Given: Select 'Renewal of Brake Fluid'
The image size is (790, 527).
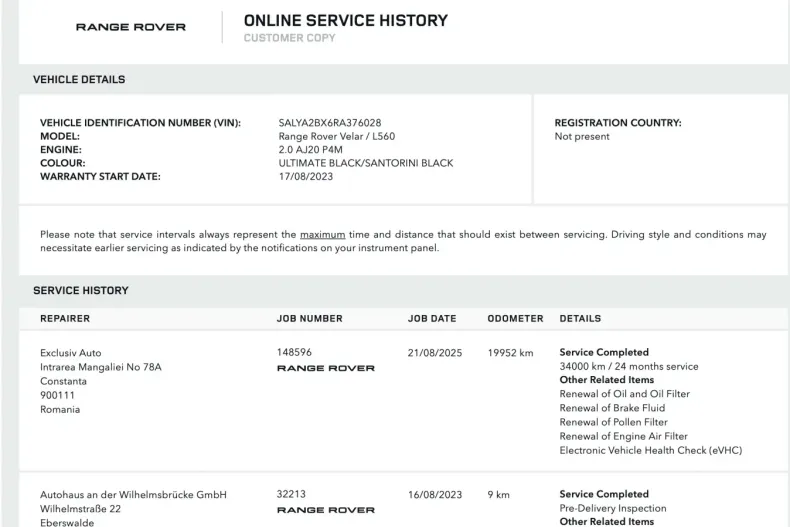Looking at the screenshot, I should click(x=612, y=408).
